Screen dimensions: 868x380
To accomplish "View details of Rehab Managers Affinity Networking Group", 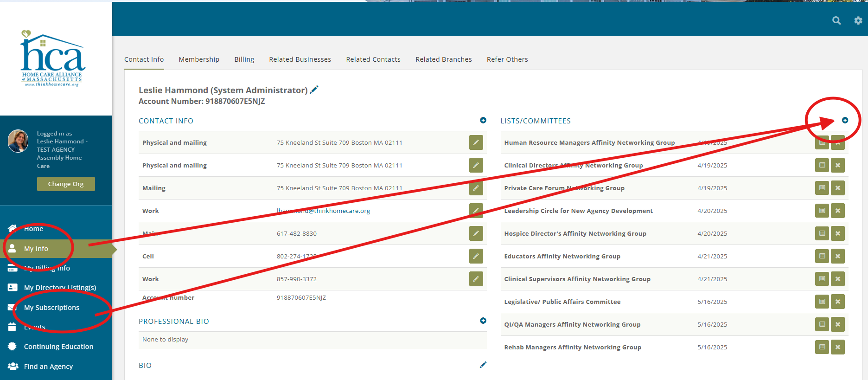I will point(822,347).
